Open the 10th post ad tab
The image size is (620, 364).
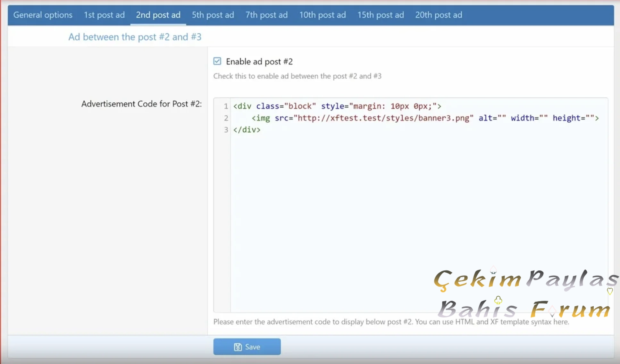click(x=323, y=15)
